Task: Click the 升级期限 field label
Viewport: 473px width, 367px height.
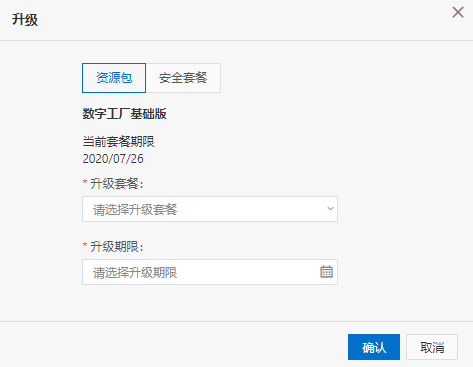Action: [x=117, y=247]
